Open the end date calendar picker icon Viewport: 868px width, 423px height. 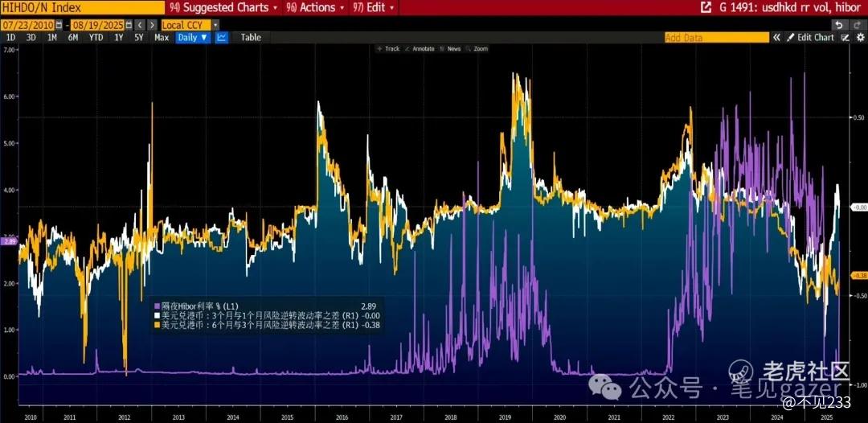(129, 25)
